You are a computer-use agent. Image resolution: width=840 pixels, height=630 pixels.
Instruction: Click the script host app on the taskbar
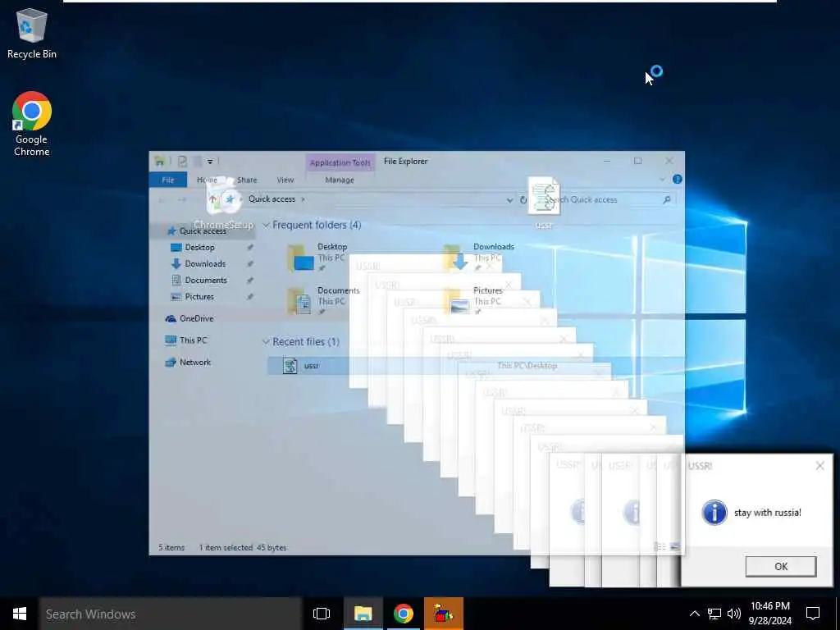point(444,614)
